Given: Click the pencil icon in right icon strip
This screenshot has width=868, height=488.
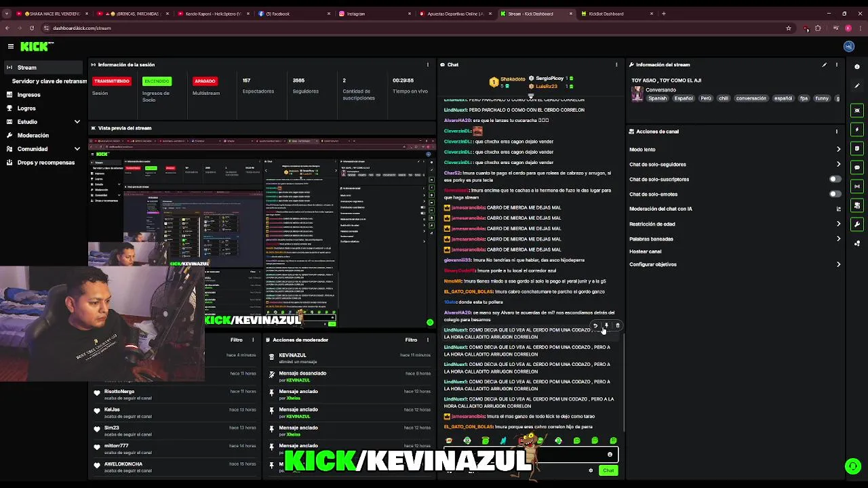Looking at the screenshot, I should [857, 86].
